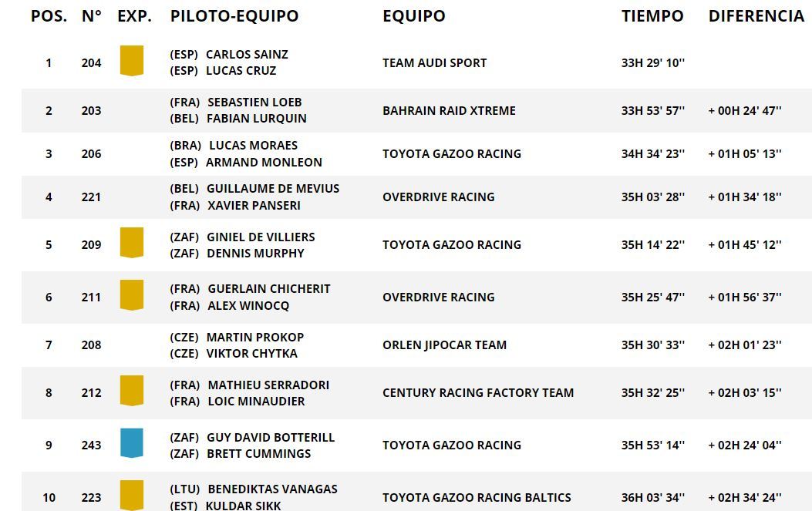This screenshot has width=812, height=511.
Task: Click the DIFERENCIA column header
Action: pos(756,16)
